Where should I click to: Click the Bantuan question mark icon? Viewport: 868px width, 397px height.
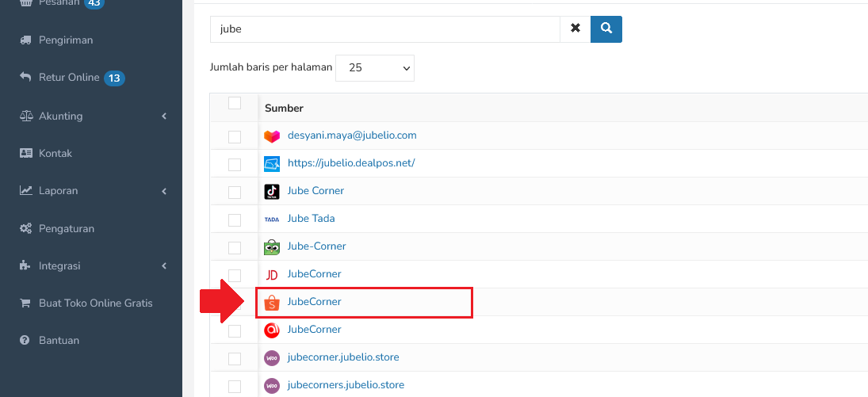[x=25, y=340]
